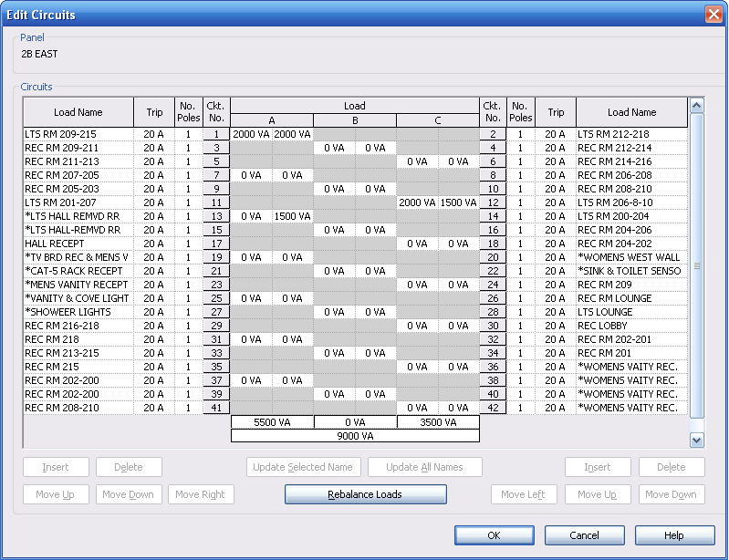Screen dimensions: 729x560
Task: Select the LTS RM 206-8-10 load name
Action: coord(631,202)
